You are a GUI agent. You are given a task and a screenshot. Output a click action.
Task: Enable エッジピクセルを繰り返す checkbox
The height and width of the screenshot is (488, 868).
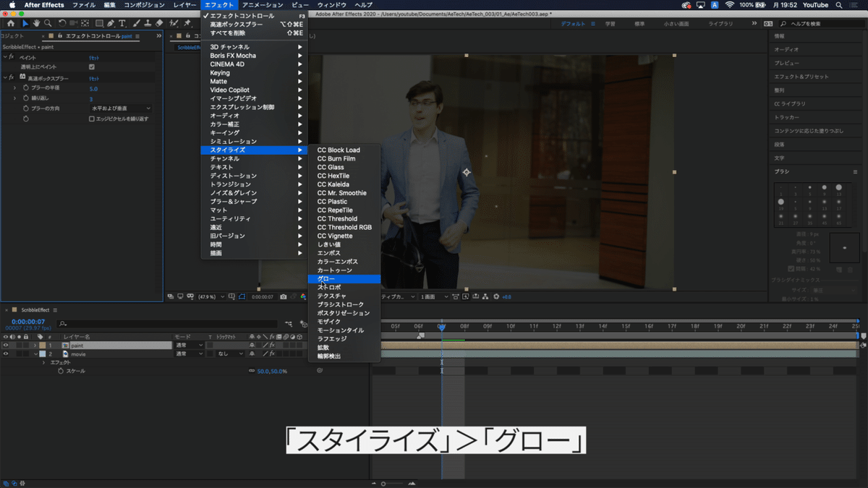[91, 119]
